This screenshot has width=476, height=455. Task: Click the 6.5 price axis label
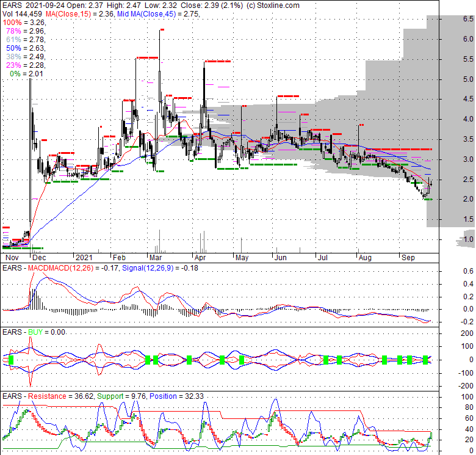pos(468,19)
